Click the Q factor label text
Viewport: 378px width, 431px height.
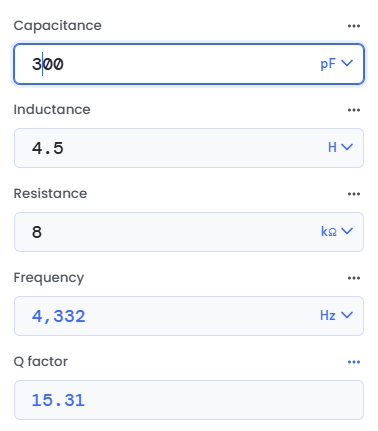coord(41,362)
